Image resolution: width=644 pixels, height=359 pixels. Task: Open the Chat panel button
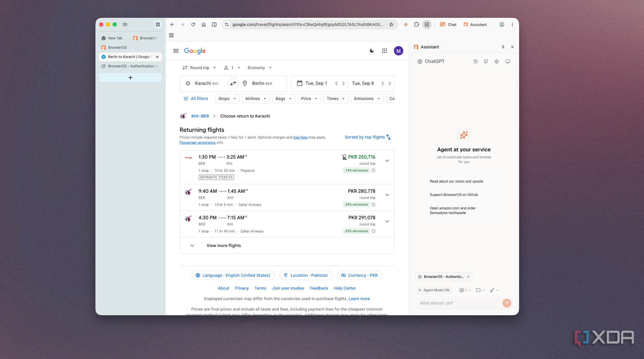click(448, 24)
